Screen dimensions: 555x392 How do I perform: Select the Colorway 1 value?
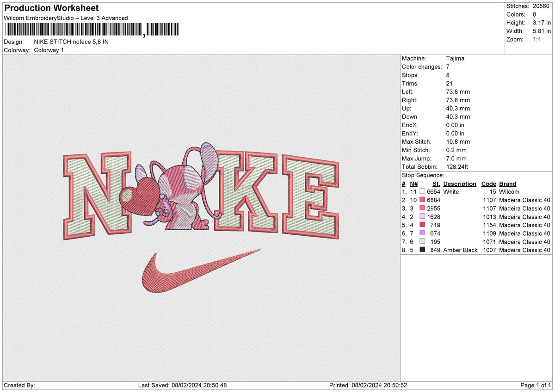49,50
